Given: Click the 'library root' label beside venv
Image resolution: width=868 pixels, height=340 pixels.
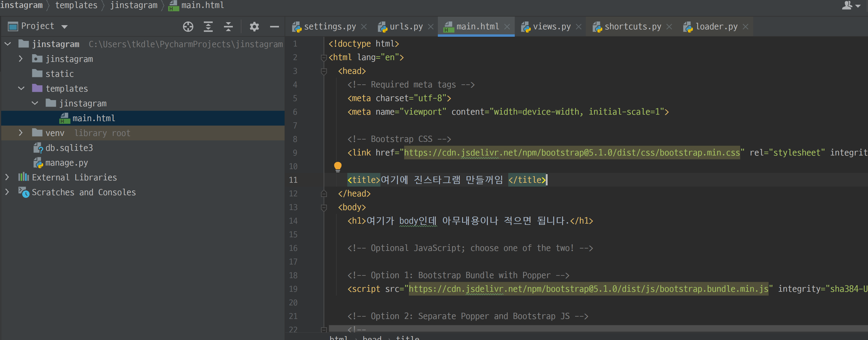Looking at the screenshot, I should pyautogui.click(x=102, y=133).
